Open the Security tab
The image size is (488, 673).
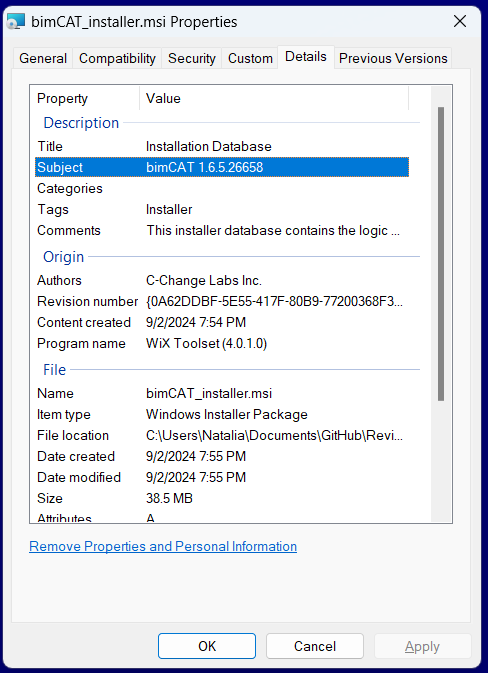click(x=191, y=58)
